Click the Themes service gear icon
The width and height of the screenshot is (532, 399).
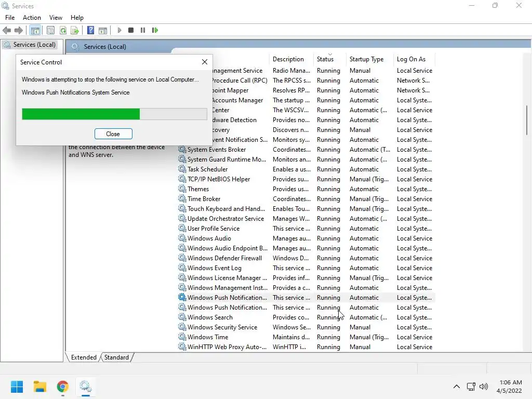click(182, 189)
